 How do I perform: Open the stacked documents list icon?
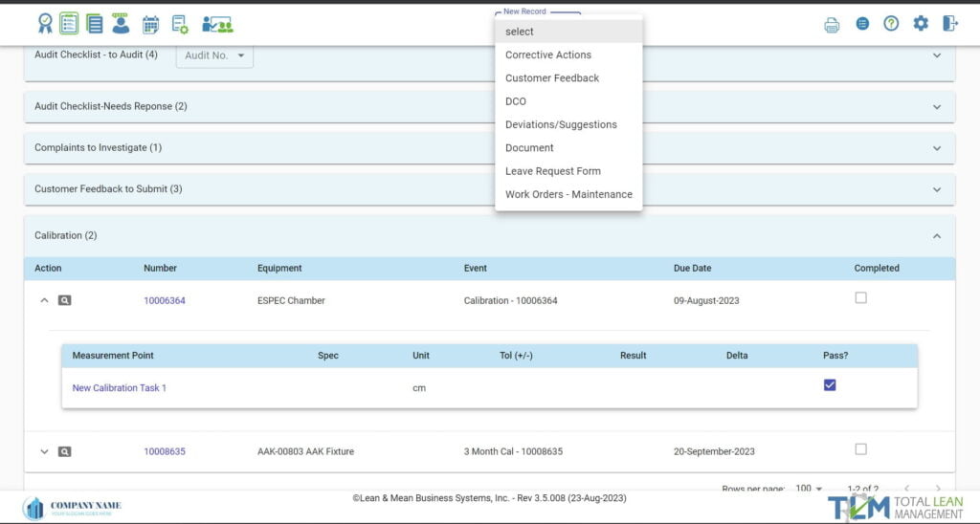point(95,24)
